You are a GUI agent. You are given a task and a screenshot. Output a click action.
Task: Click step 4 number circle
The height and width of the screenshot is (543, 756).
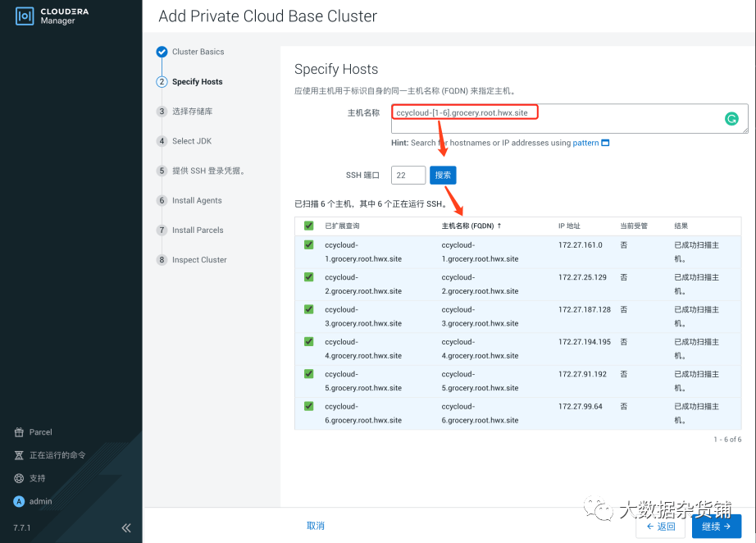tap(162, 141)
